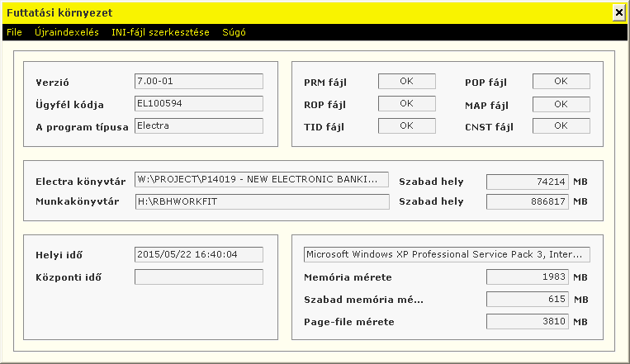Screen dimensions: 630x364
Task: Open the File menu
Action: tap(15, 32)
